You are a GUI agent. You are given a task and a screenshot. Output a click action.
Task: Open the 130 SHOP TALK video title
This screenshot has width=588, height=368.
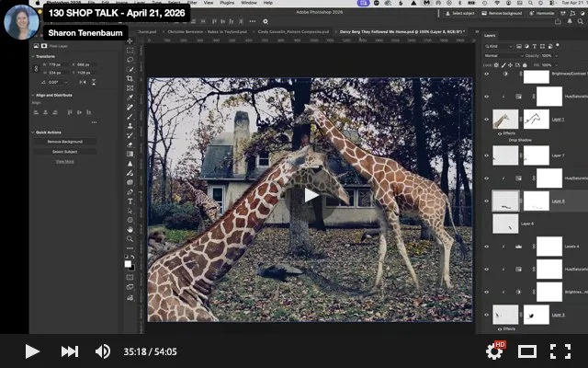click(x=117, y=13)
